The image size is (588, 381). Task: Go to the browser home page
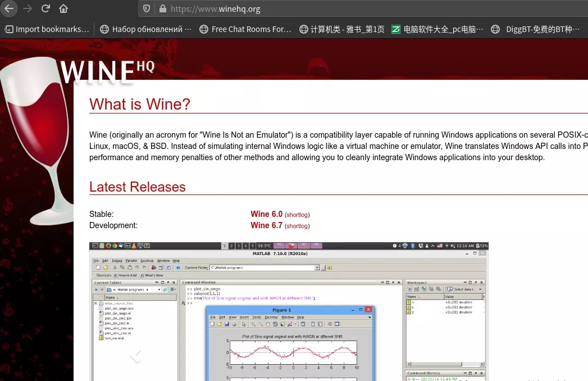(x=63, y=8)
